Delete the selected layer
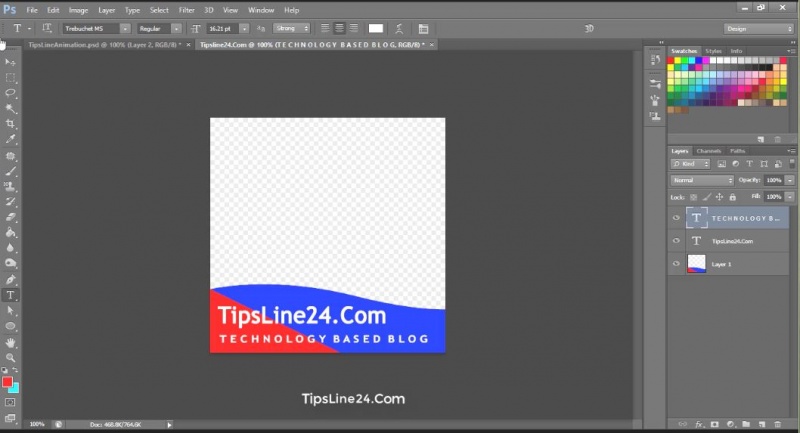 (778, 424)
